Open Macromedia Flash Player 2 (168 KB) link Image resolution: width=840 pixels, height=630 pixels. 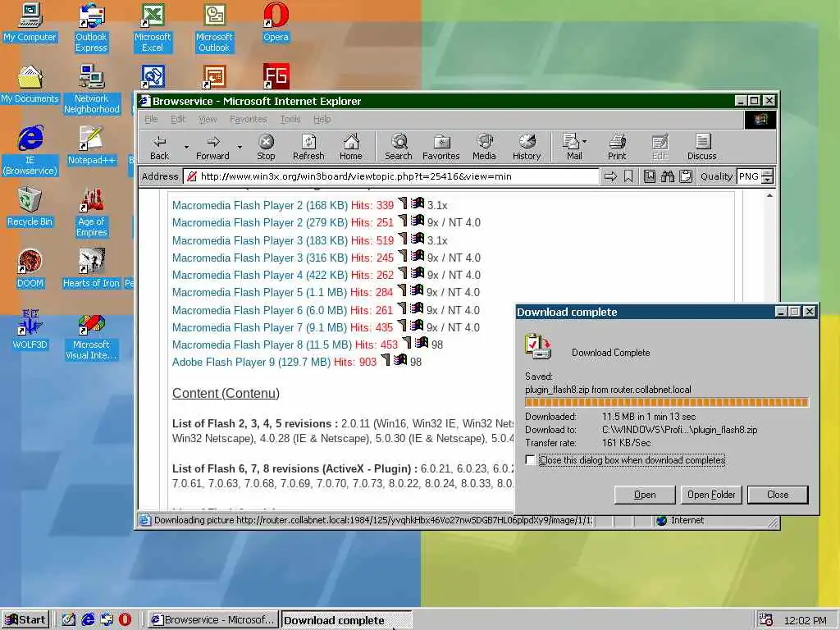260,205
